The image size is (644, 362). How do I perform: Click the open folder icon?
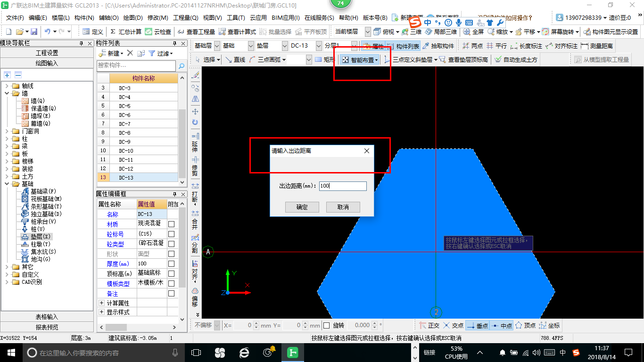(x=19, y=32)
